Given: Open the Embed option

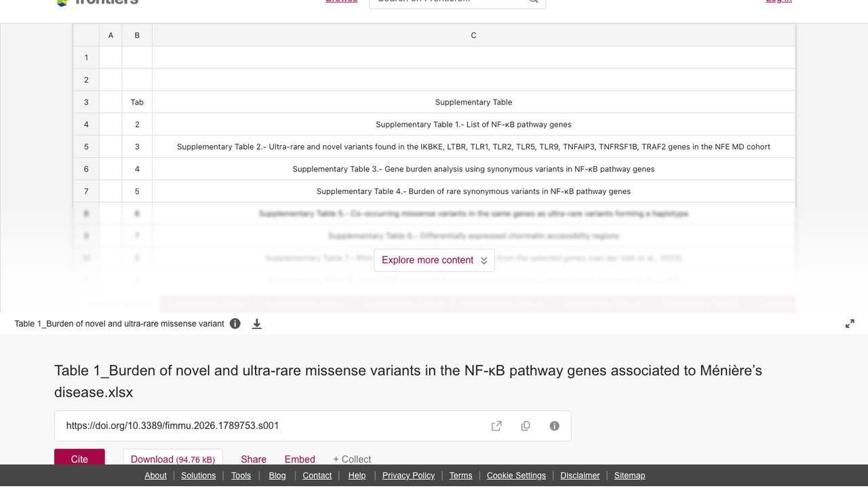Looking at the screenshot, I should click(300, 459).
